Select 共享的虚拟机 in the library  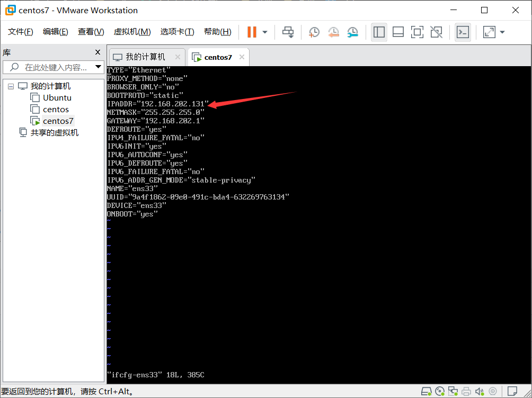(x=54, y=132)
